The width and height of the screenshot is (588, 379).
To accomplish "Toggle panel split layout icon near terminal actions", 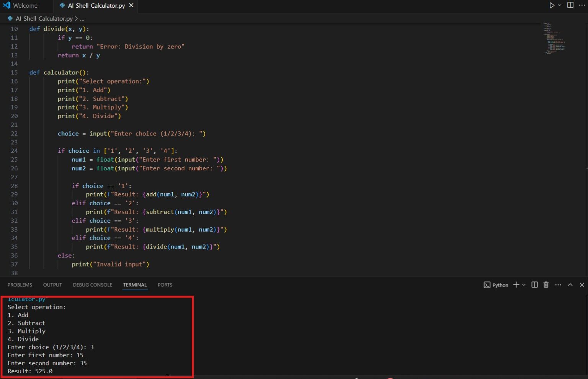I will pos(534,285).
